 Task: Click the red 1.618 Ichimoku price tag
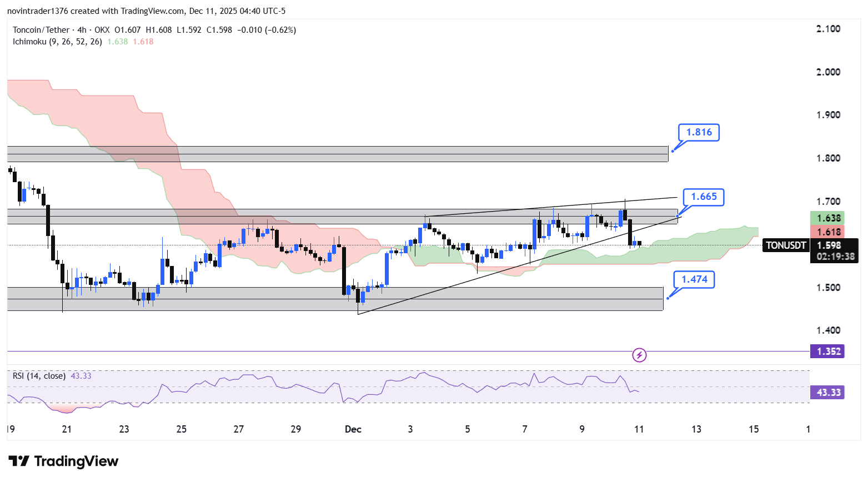(827, 232)
